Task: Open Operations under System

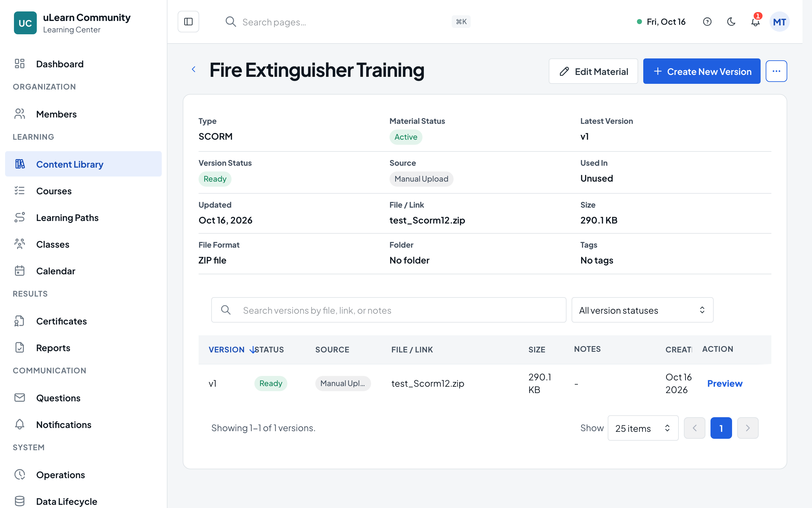Action: click(83, 474)
